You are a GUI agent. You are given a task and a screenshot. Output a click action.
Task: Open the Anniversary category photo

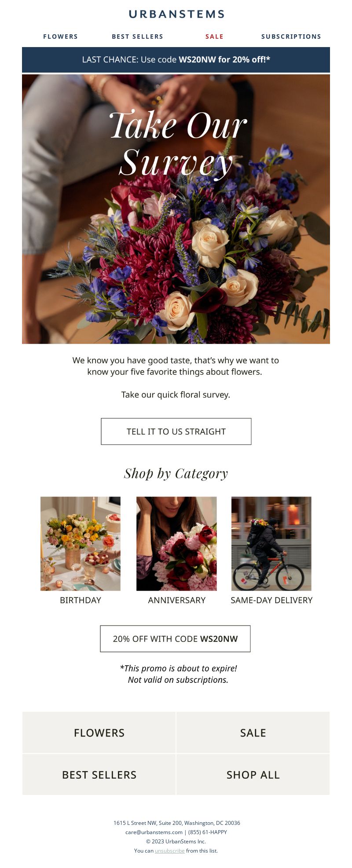(x=176, y=544)
